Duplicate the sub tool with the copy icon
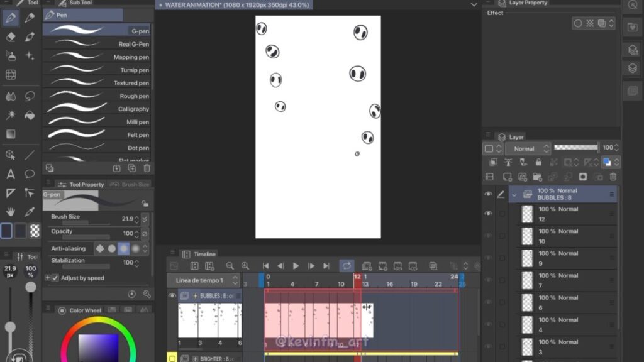 (x=132, y=168)
